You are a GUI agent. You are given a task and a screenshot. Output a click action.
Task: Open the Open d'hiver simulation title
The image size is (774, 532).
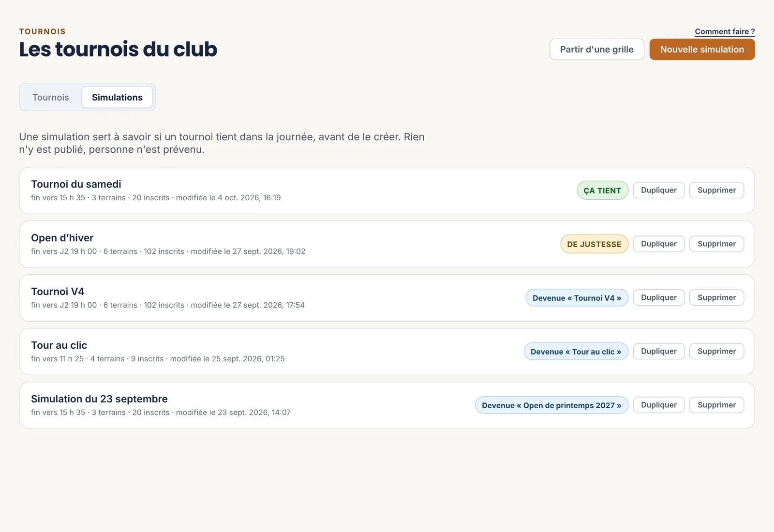click(x=62, y=238)
